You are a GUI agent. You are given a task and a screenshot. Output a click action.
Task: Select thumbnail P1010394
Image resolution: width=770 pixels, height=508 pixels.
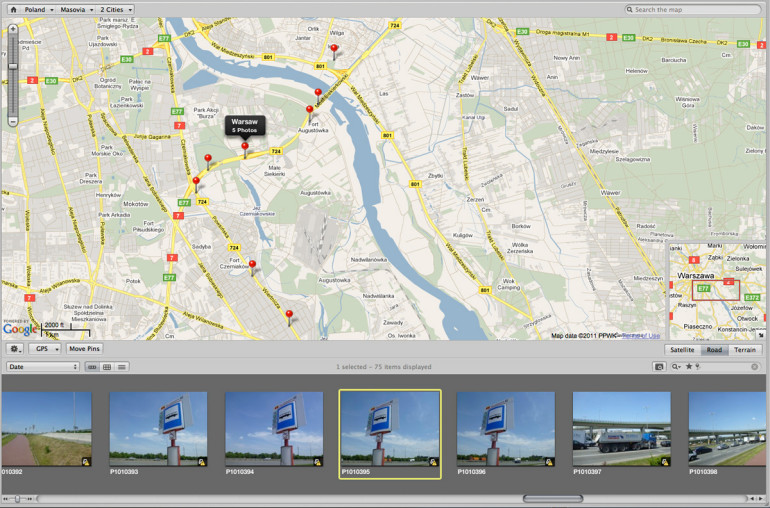tap(274, 429)
